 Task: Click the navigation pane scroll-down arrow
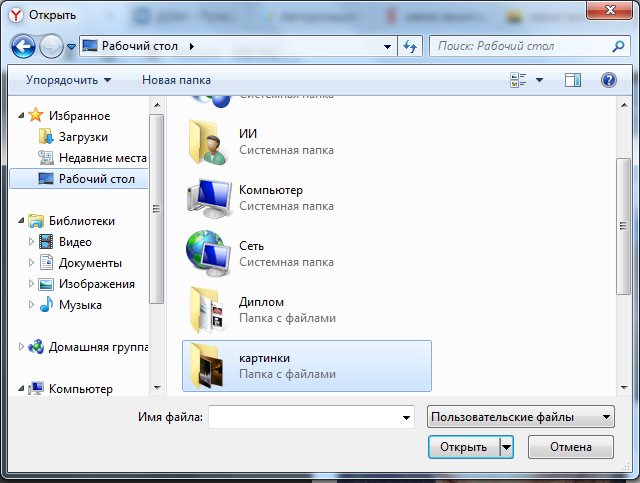click(157, 387)
